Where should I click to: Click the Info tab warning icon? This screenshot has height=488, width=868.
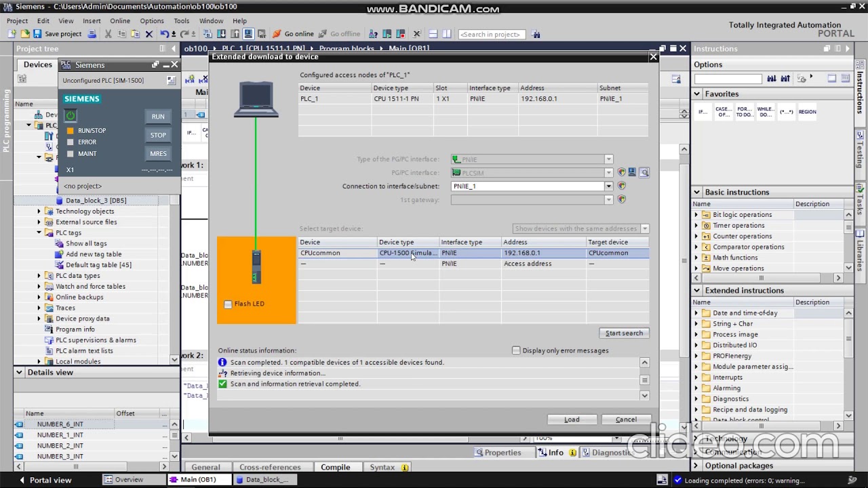(573, 453)
